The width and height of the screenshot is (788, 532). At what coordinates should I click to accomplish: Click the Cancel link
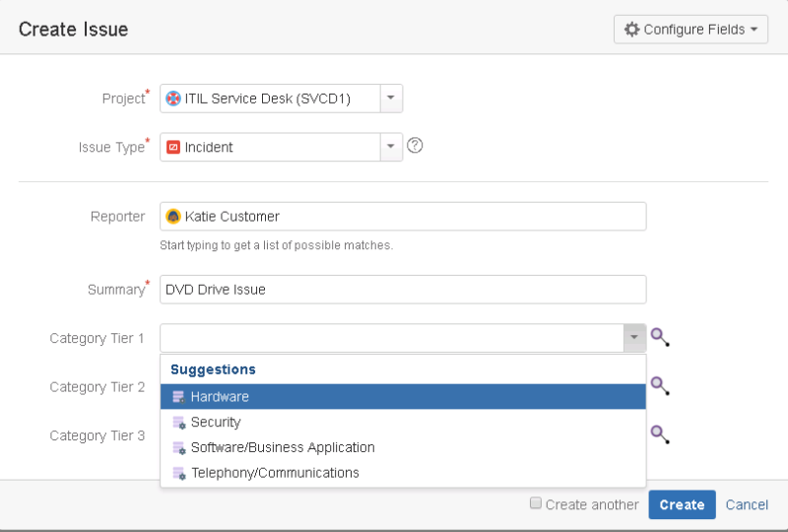coord(747,504)
